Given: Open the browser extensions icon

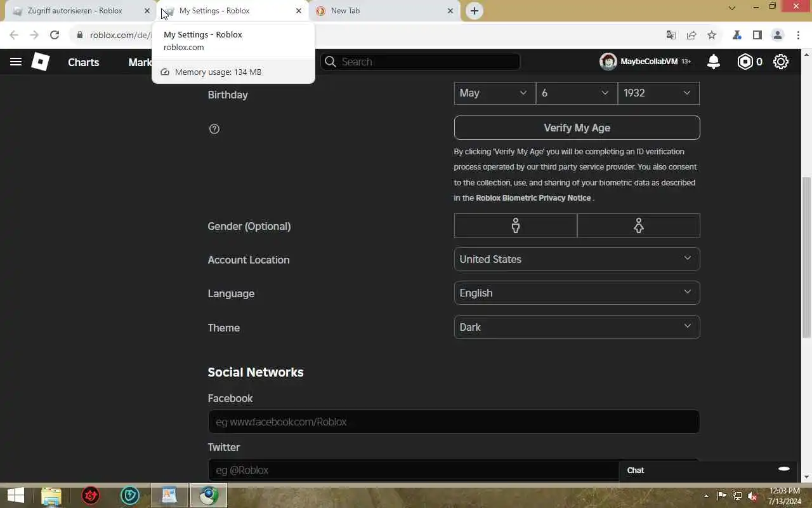Looking at the screenshot, I should click(737, 35).
